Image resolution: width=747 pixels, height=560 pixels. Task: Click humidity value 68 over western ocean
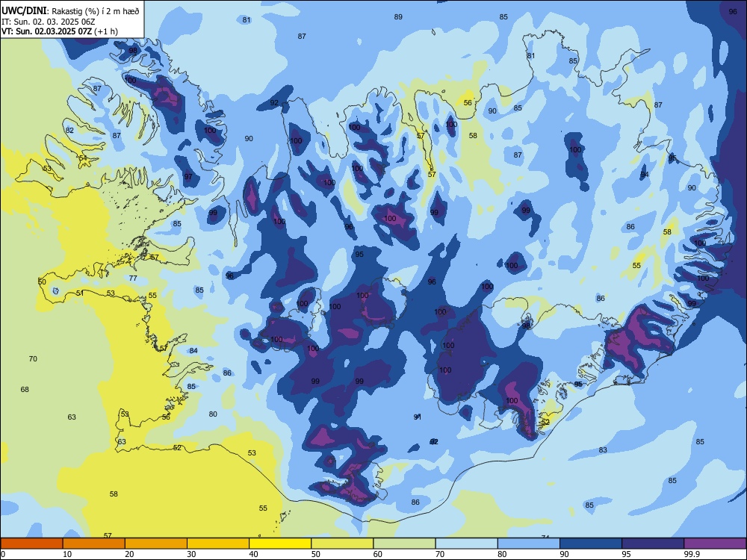click(25, 390)
